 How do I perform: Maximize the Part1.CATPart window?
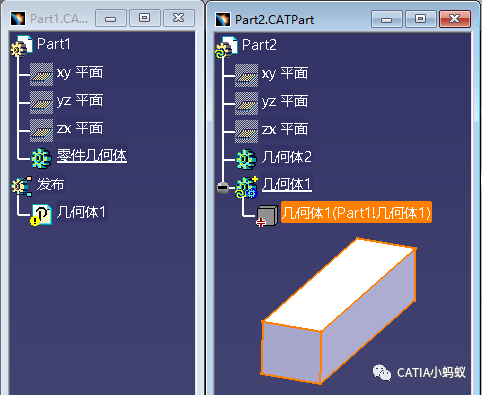point(145,18)
